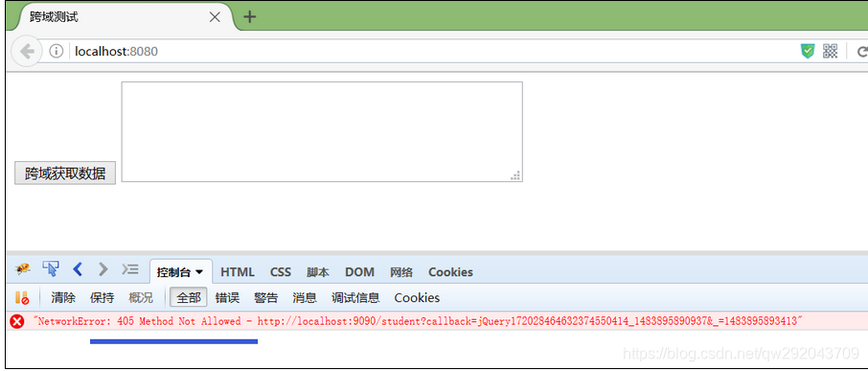Show site information icon in address bar

click(57, 52)
